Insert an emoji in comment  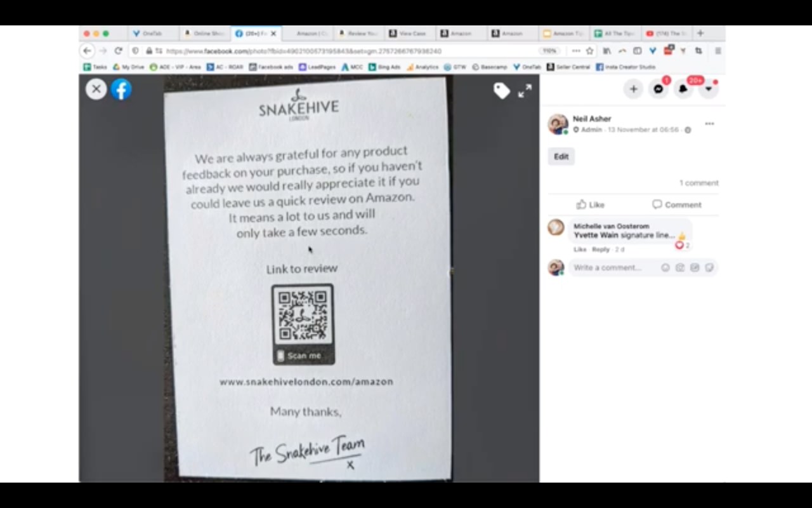665,267
